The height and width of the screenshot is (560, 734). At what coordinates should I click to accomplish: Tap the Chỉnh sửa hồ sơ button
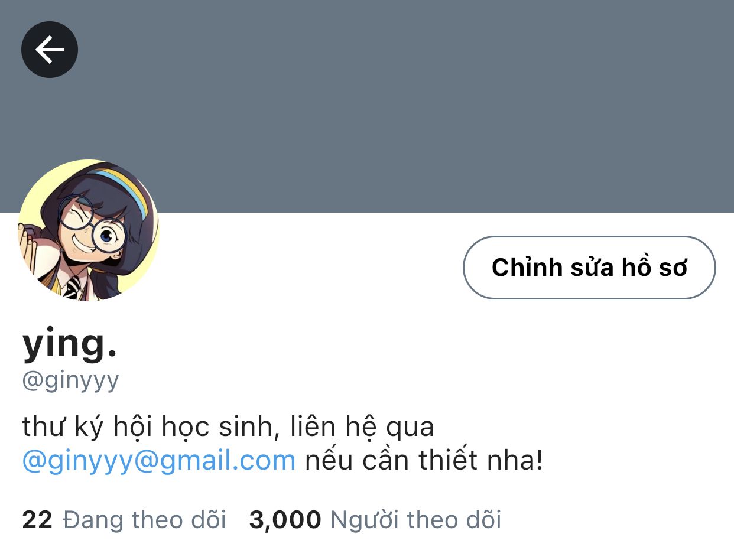click(x=589, y=268)
